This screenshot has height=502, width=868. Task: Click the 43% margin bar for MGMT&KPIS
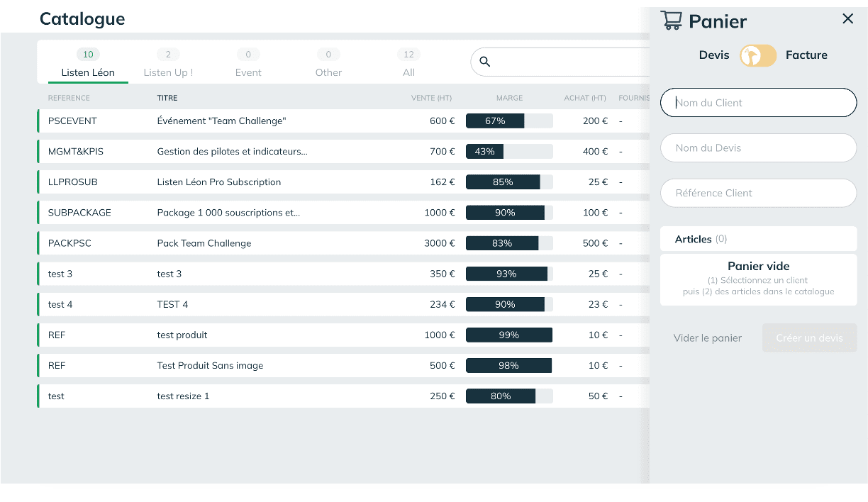[509, 152]
